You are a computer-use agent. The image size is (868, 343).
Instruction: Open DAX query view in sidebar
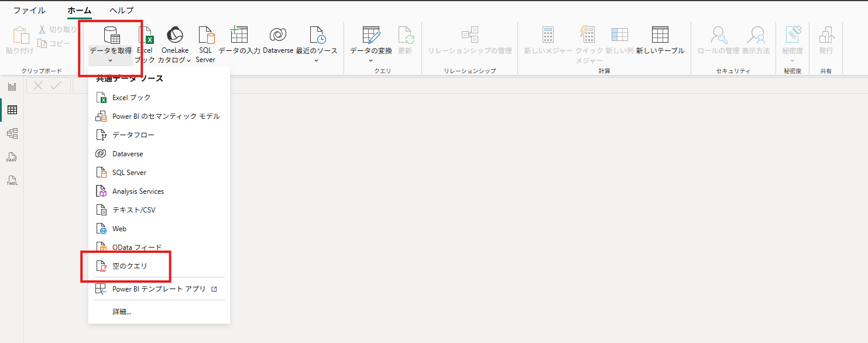point(12,157)
